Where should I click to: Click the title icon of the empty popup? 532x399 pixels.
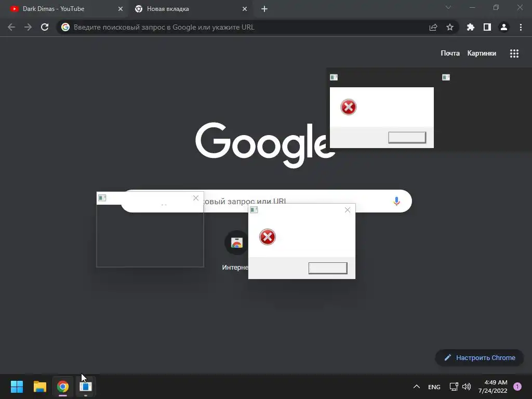(102, 198)
